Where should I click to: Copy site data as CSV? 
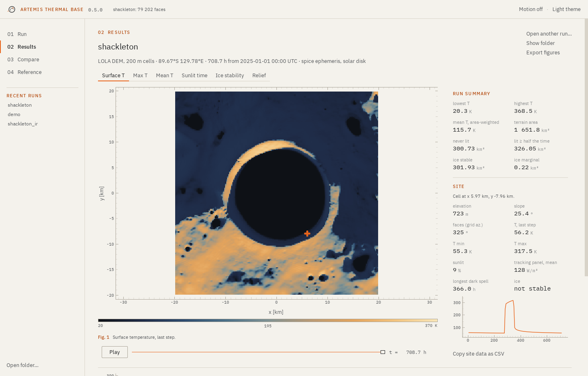coord(479,354)
